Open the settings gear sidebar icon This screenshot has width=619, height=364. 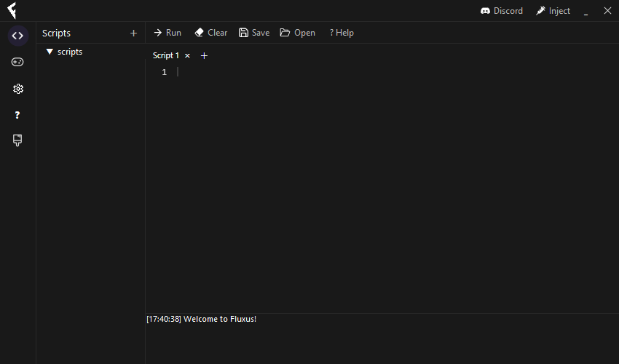[x=18, y=89]
